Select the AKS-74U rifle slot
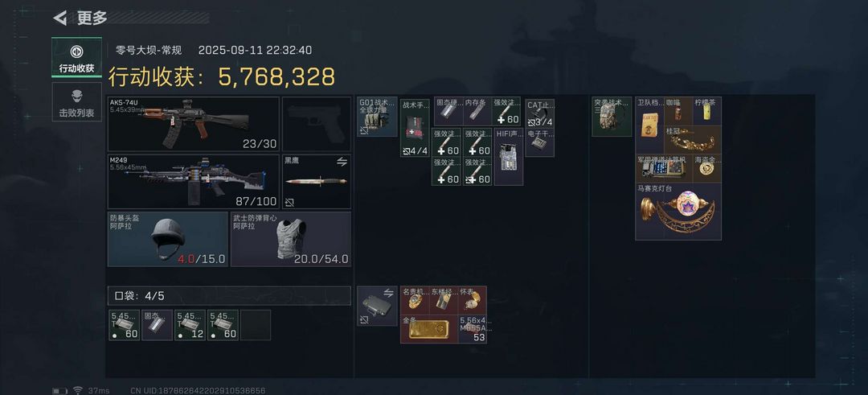868x395 pixels. click(x=194, y=124)
